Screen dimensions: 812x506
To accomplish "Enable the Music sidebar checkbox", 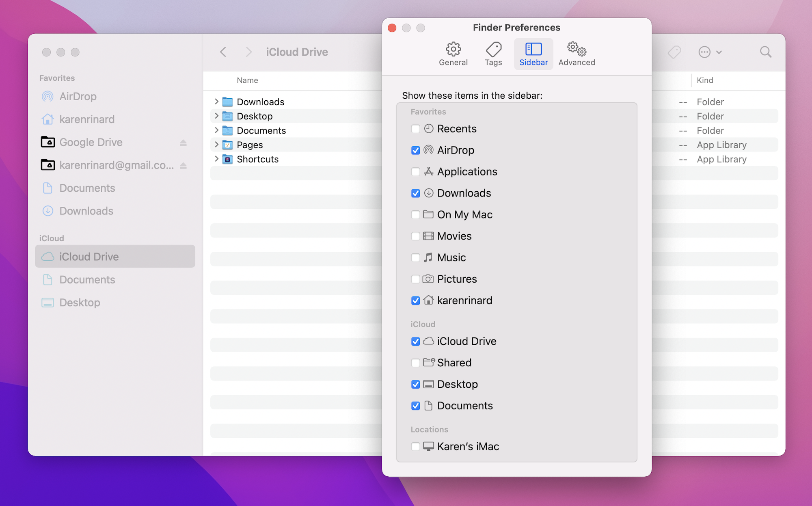I will [415, 257].
